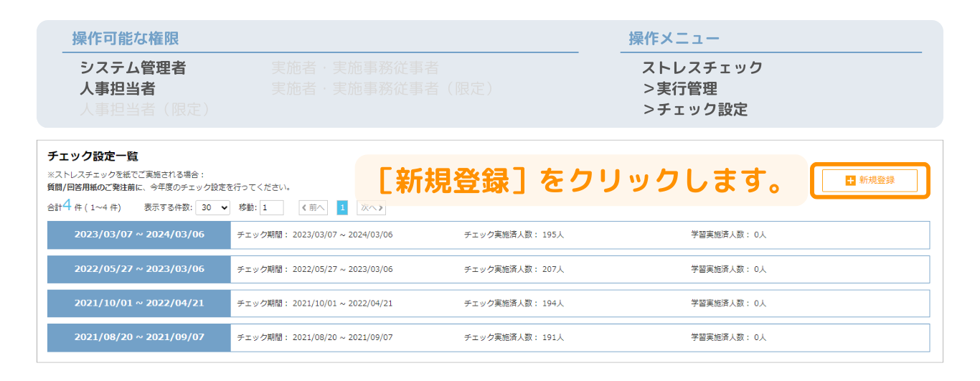
Task: Click チェック実施済人数 194人 in third row
Action: pyautogui.click(x=514, y=304)
